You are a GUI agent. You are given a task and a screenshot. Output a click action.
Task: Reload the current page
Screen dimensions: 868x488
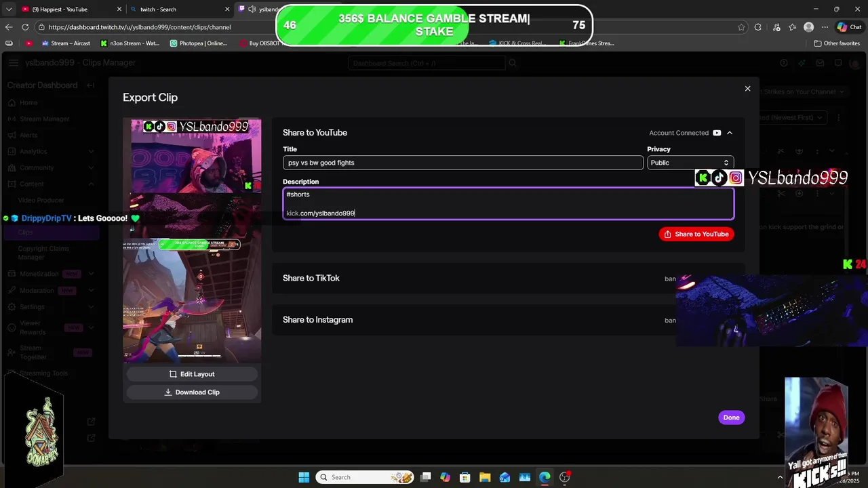point(25,27)
